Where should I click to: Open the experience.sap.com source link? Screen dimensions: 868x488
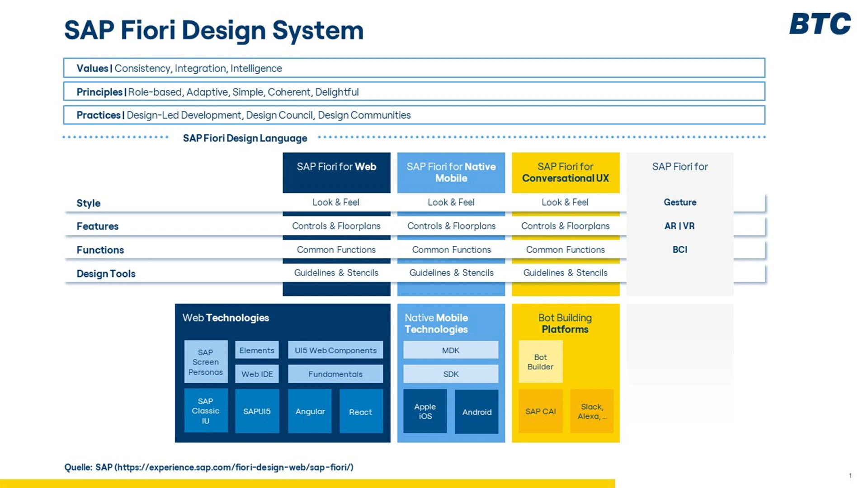coord(234,467)
